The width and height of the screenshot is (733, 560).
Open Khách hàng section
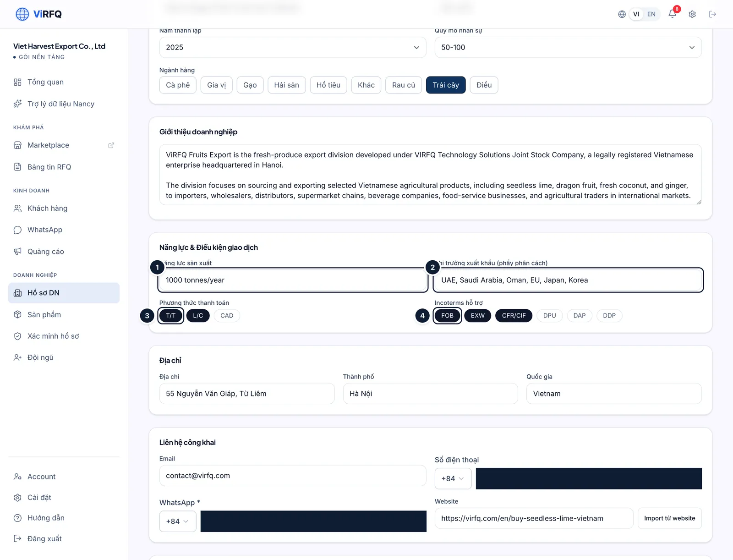(x=64, y=209)
